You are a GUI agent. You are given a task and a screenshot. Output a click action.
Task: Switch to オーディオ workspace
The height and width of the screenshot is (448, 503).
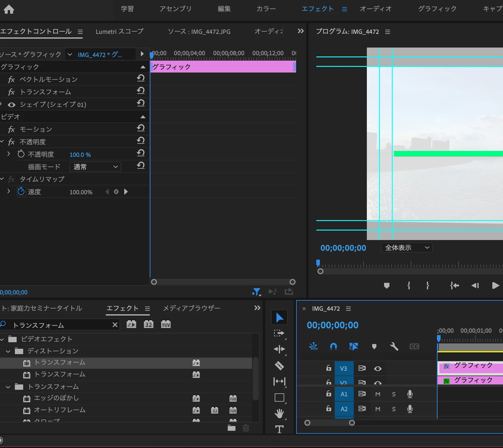(376, 9)
